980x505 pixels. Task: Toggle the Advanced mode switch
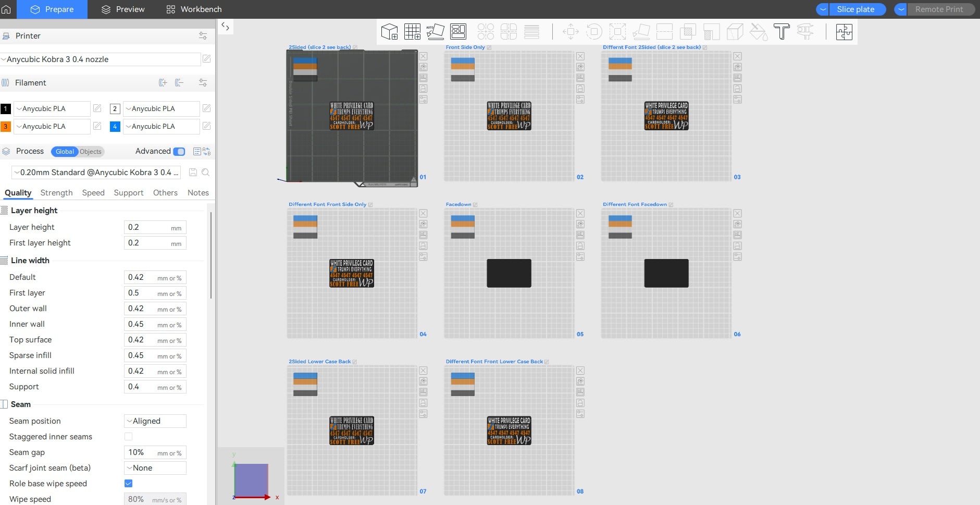179,151
